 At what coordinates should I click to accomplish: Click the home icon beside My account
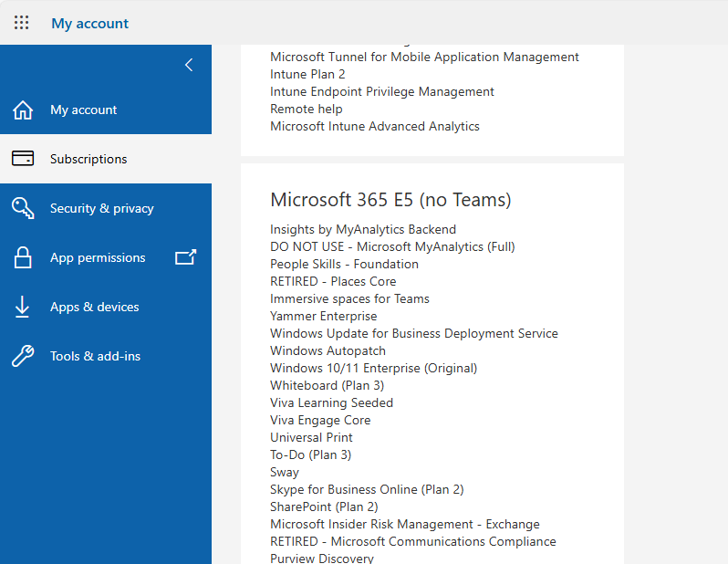point(23,110)
